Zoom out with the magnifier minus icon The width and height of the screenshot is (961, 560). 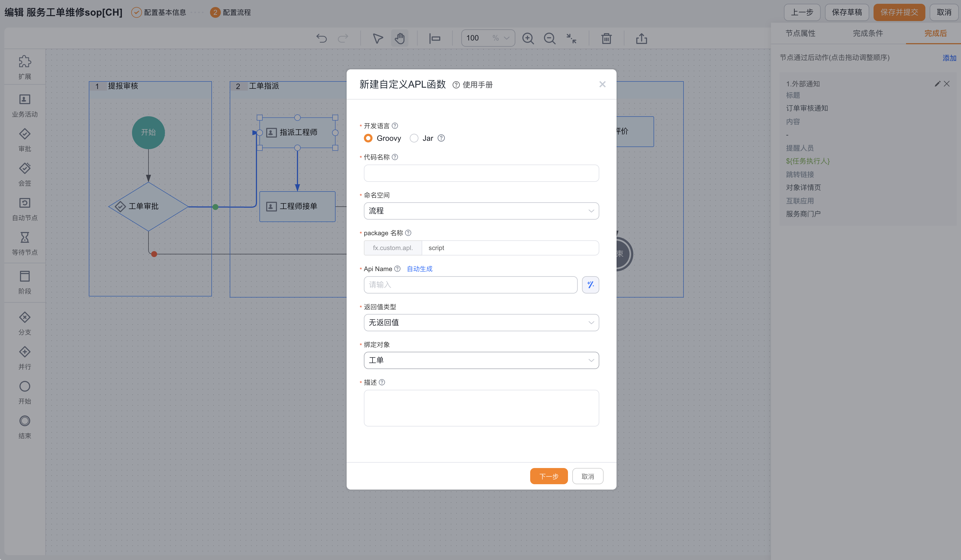pos(550,38)
